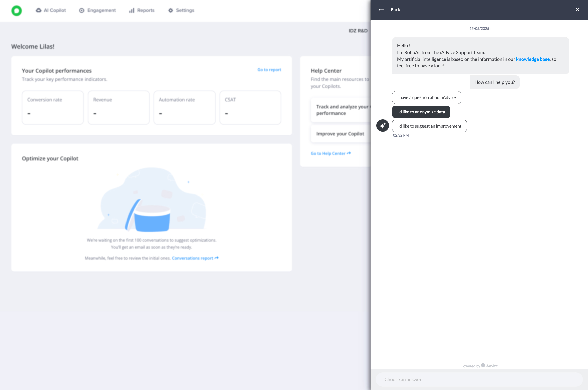588x390 pixels.
Task: Open the Conversion rate metric card
Action: point(53,108)
